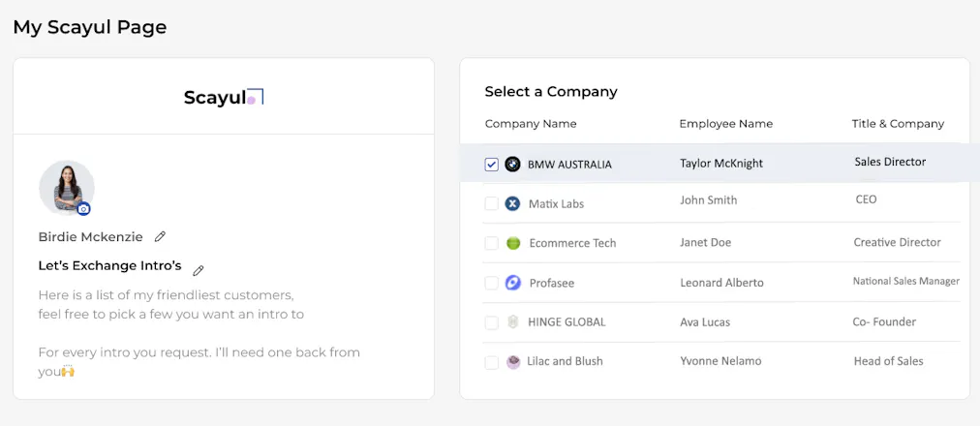Select the Profasee checkbox
The image size is (980, 426).
(x=492, y=283)
